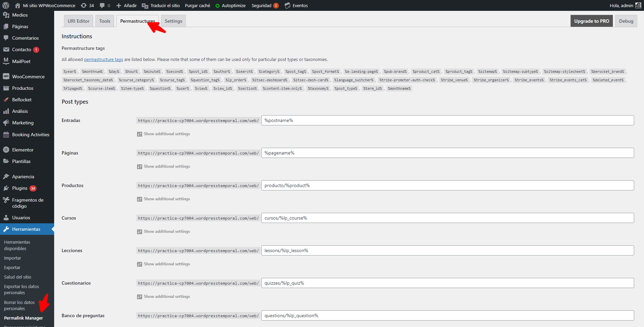
Task: Open Mi sitio WPWooCommerce link
Action: 45,5
